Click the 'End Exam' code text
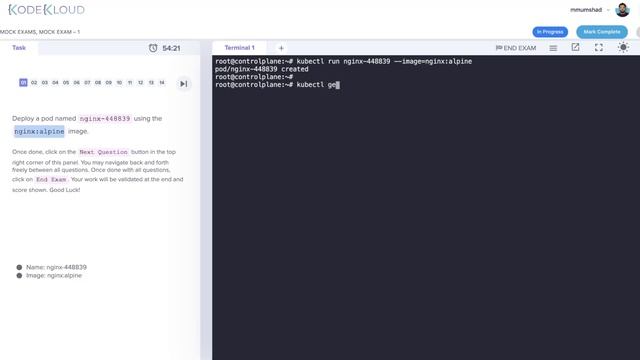The height and width of the screenshot is (360, 640). (x=51, y=180)
